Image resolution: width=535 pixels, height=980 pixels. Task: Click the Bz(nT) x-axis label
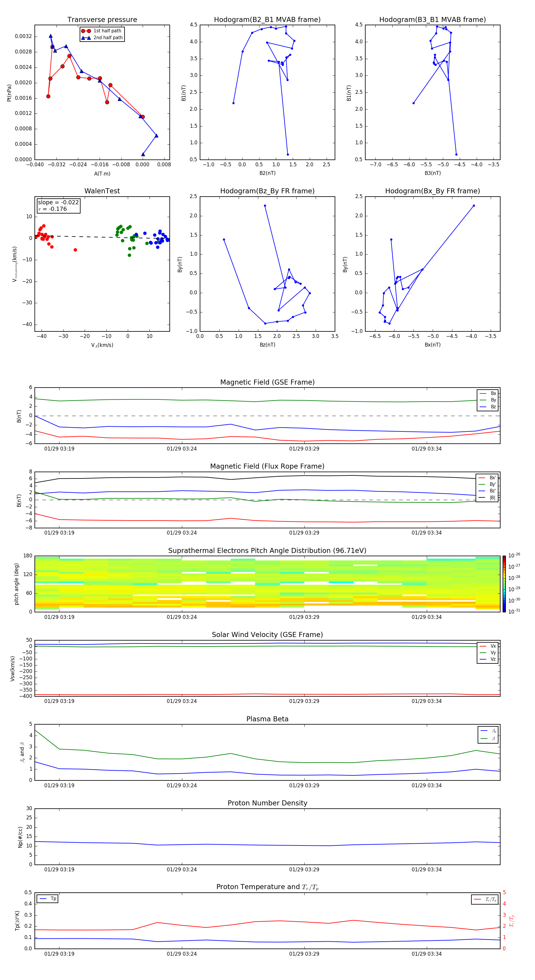pos(267,345)
